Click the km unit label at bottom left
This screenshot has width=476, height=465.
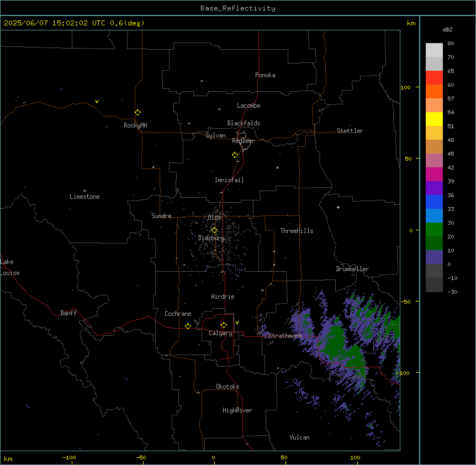pyautogui.click(x=8, y=459)
